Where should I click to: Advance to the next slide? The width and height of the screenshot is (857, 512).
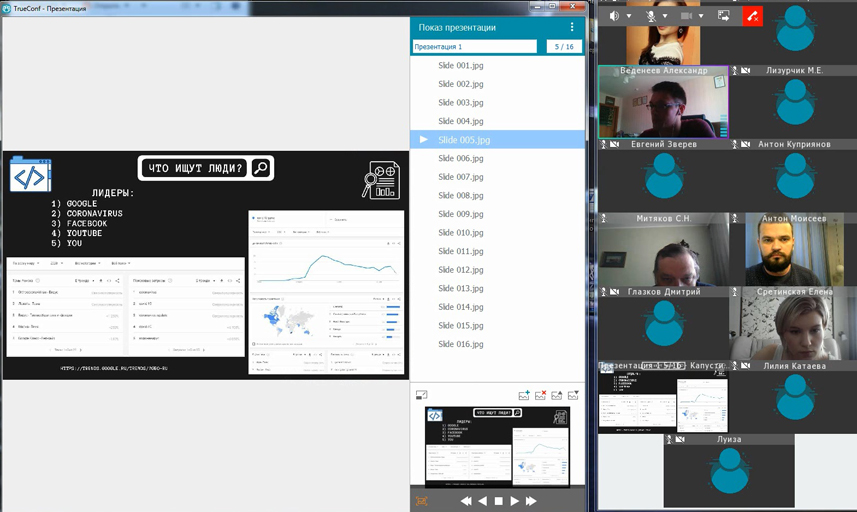(x=514, y=501)
